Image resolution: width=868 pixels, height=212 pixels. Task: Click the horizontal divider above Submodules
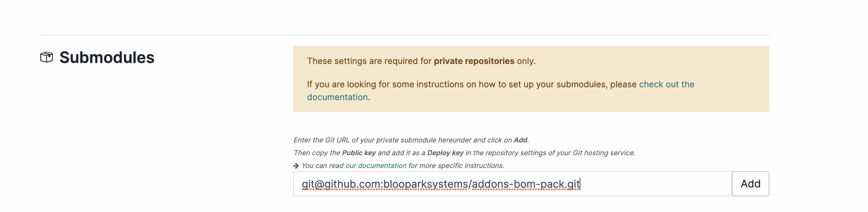pyautogui.click(x=404, y=35)
